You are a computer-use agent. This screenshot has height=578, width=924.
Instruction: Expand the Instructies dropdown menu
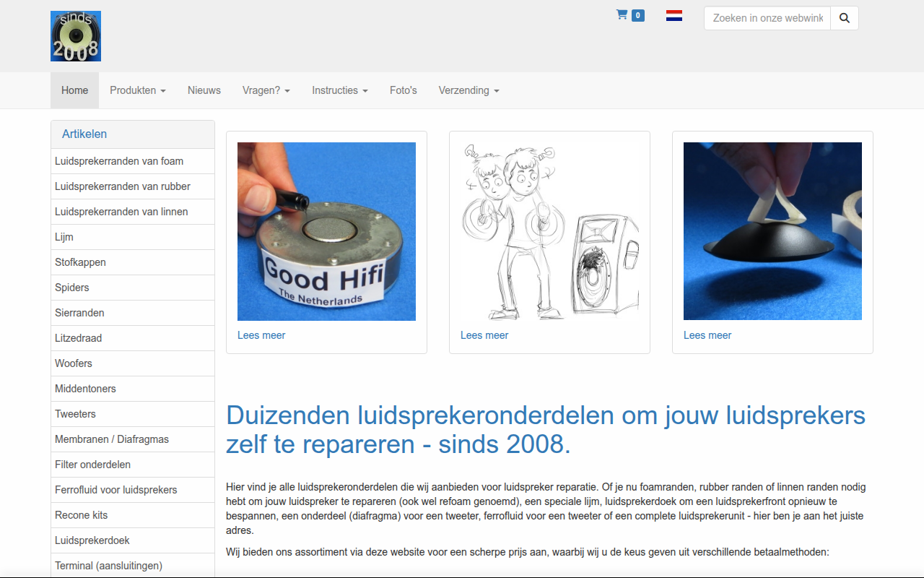click(x=340, y=90)
